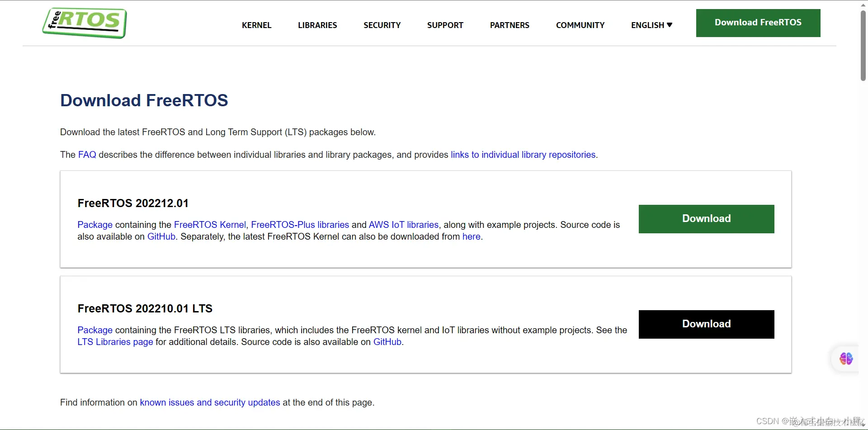Open known issues and security updates link
Image resolution: width=868 pixels, height=430 pixels.
pyautogui.click(x=210, y=402)
